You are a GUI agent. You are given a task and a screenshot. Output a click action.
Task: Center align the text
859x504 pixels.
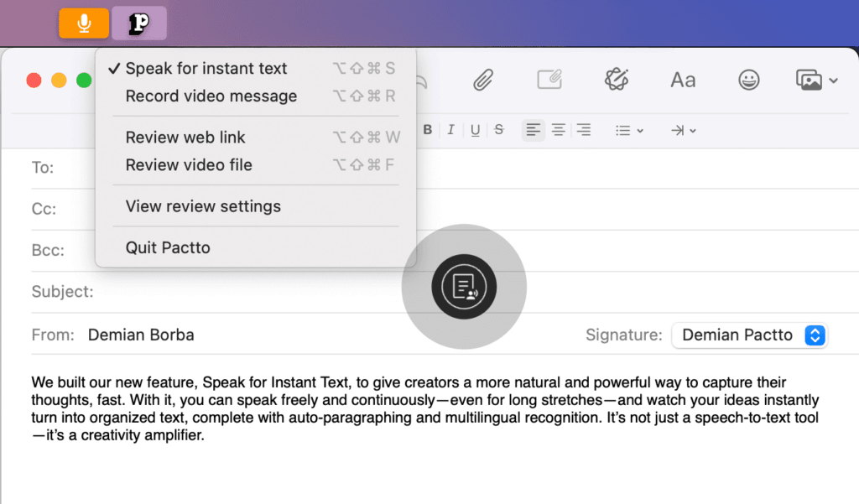tap(558, 130)
